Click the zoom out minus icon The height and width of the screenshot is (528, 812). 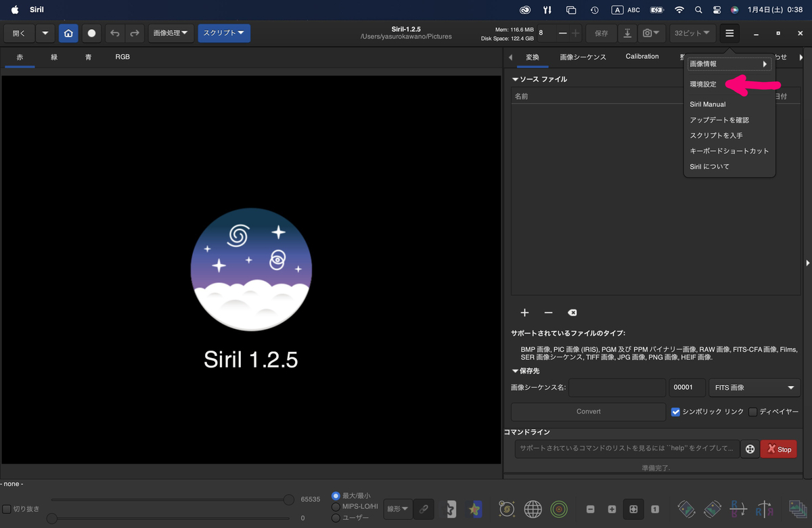point(591,509)
